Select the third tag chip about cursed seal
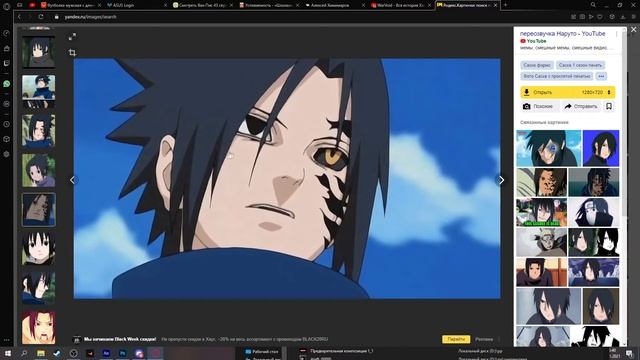640x360 pixels. [557, 76]
